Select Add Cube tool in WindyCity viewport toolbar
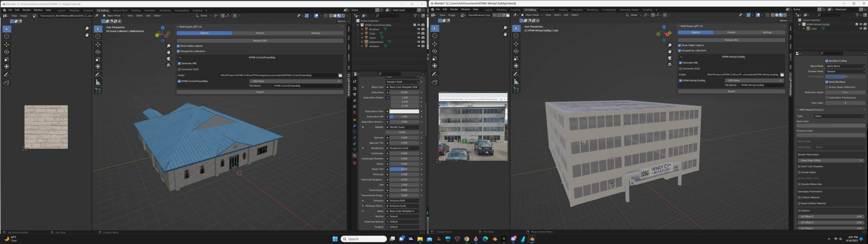 coord(516,90)
